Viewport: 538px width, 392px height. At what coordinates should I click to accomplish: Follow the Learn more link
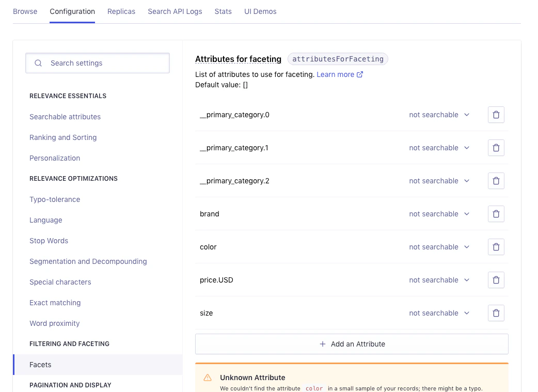(x=336, y=74)
